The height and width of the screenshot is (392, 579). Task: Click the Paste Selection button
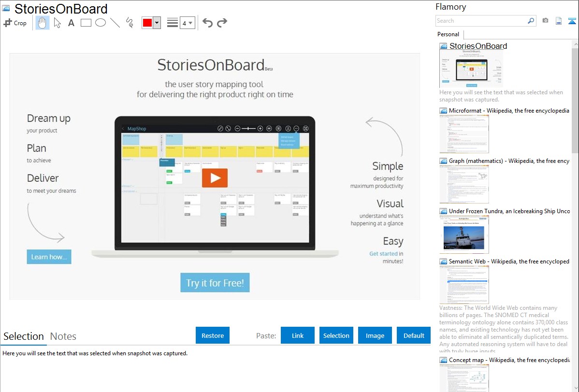(x=336, y=335)
